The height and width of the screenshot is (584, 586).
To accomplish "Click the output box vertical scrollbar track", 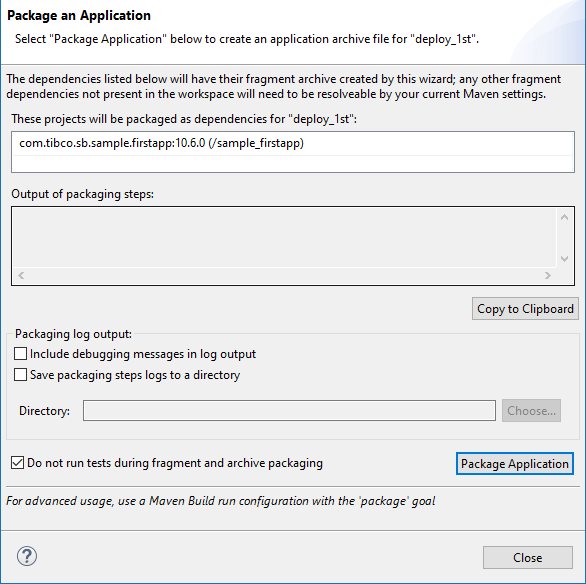I will 564,238.
